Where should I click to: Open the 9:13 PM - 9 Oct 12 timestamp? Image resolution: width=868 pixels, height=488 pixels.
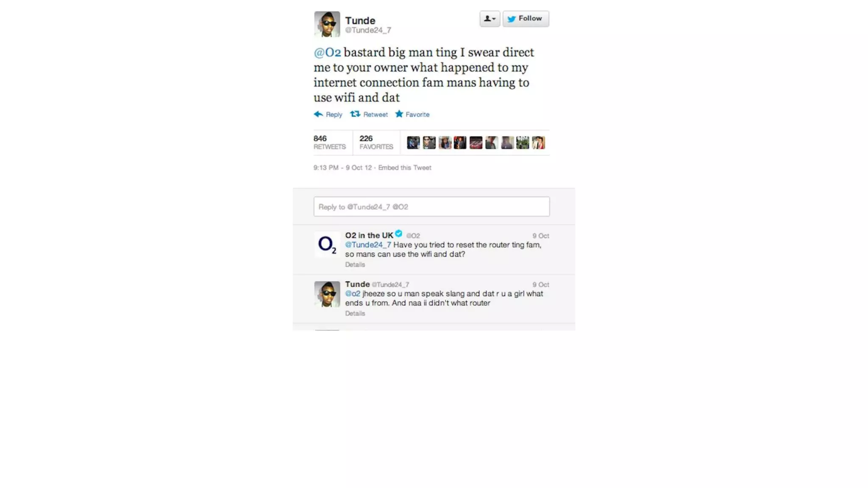tap(342, 168)
